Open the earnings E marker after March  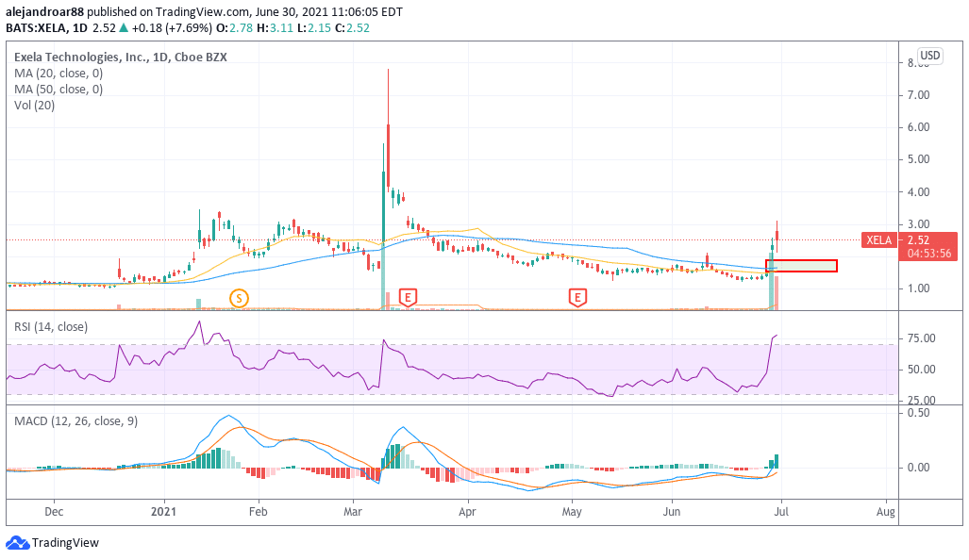pos(408,298)
